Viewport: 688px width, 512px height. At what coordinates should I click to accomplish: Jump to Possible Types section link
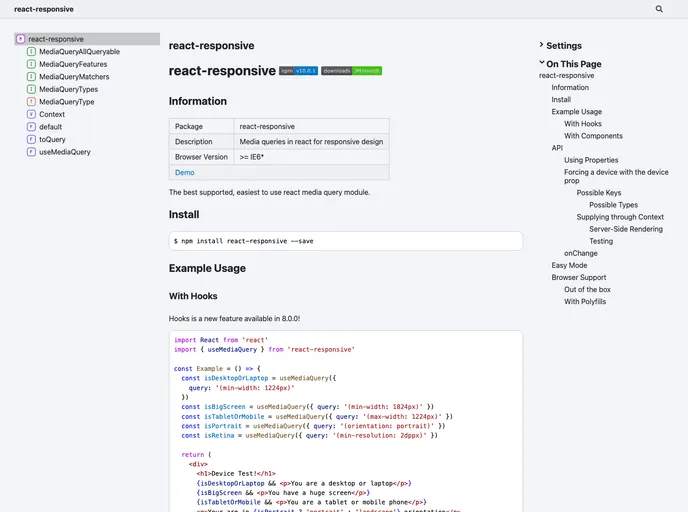point(613,205)
